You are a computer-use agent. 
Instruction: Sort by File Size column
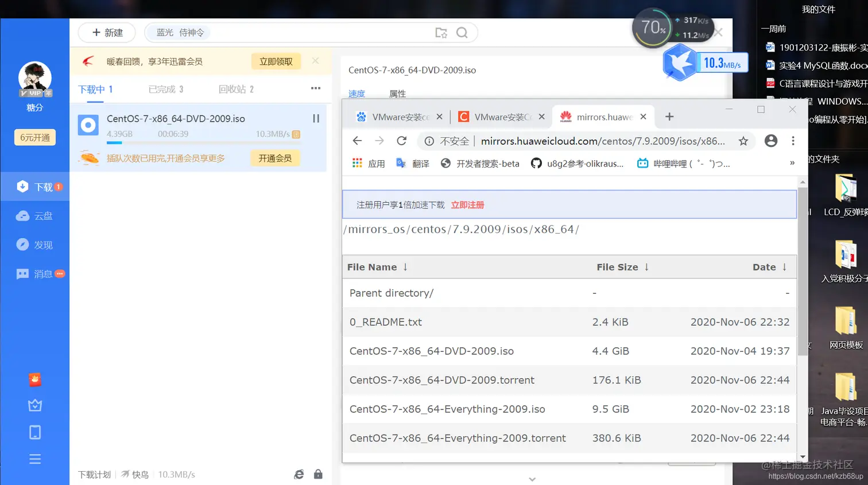tap(623, 267)
